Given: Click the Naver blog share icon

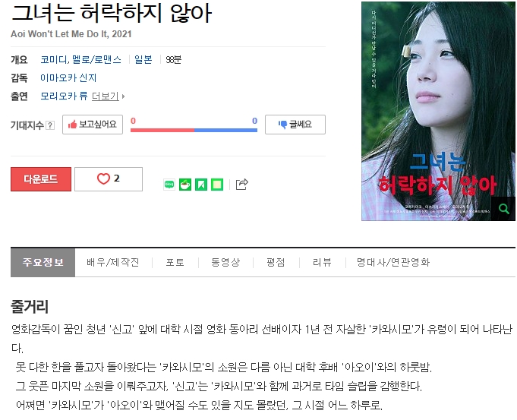Looking at the screenshot, I should pyautogui.click(x=169, y=185).
